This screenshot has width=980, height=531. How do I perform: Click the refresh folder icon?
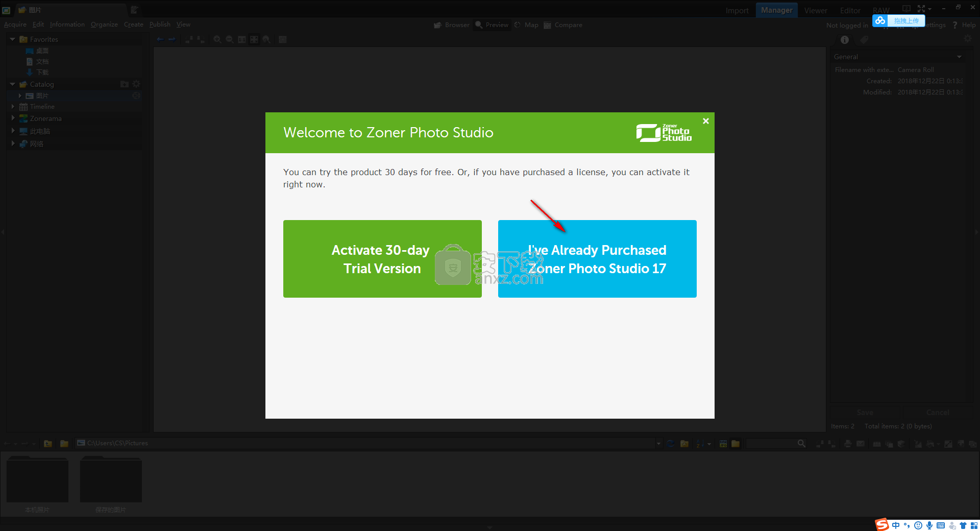point(671,444)
